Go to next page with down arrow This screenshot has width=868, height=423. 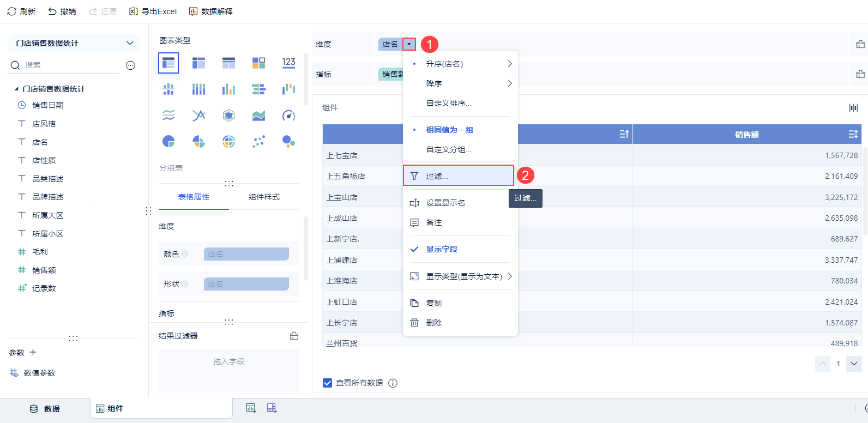point(854,364)
